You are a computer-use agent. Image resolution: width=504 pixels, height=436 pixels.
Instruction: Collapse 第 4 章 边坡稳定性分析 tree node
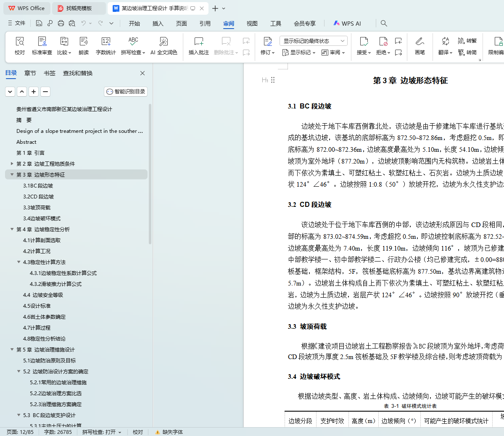pos(12,229)
